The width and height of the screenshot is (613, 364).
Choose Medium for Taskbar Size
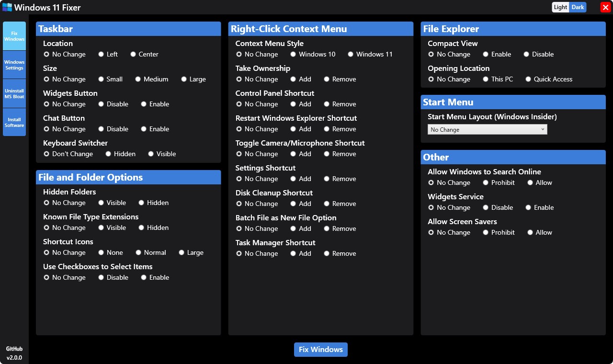click(152, 79)
